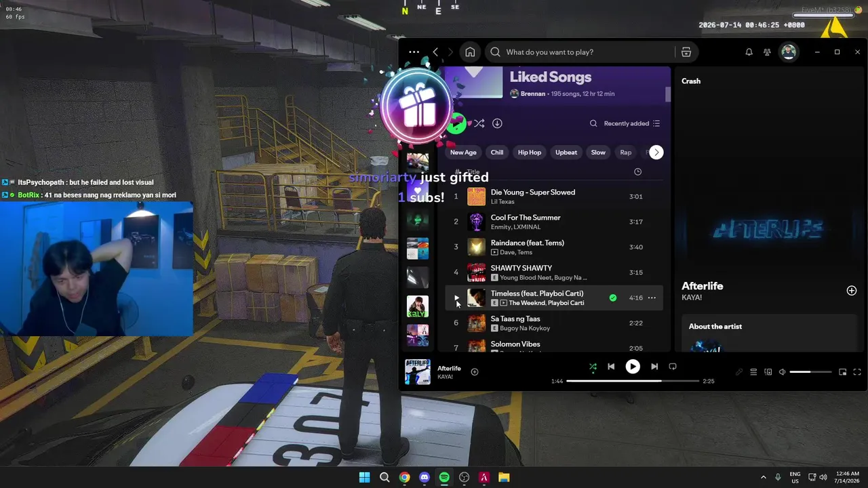Toggle the liked checkmark on Timeless

point(613,298)
